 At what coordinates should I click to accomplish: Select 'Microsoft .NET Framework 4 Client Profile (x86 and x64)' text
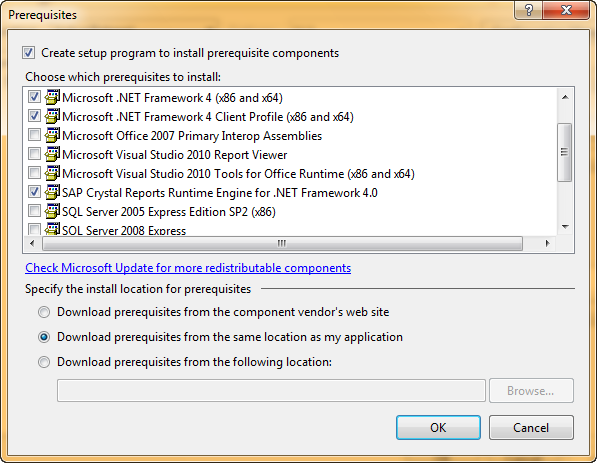(x=208, y=117)
